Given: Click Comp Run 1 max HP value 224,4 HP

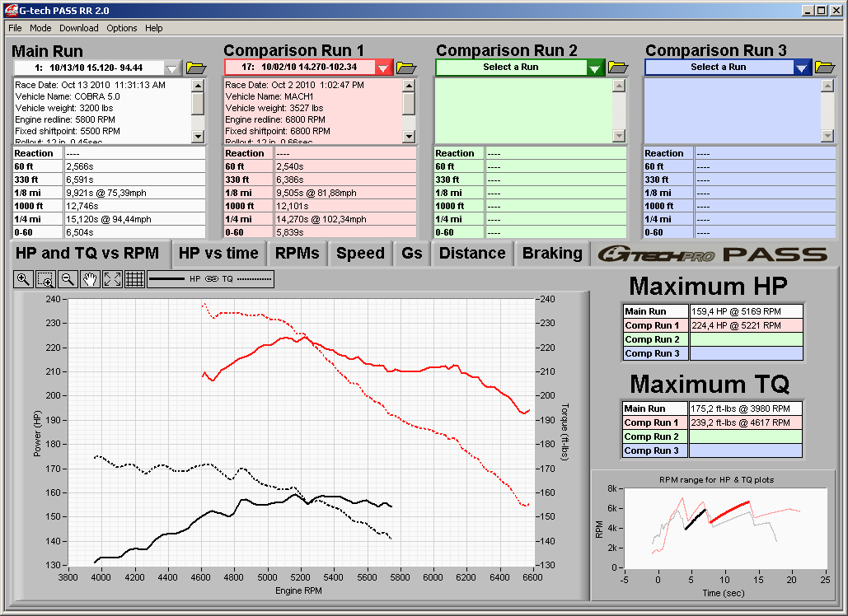Looking at the screenshot, I should pos(747,325).
